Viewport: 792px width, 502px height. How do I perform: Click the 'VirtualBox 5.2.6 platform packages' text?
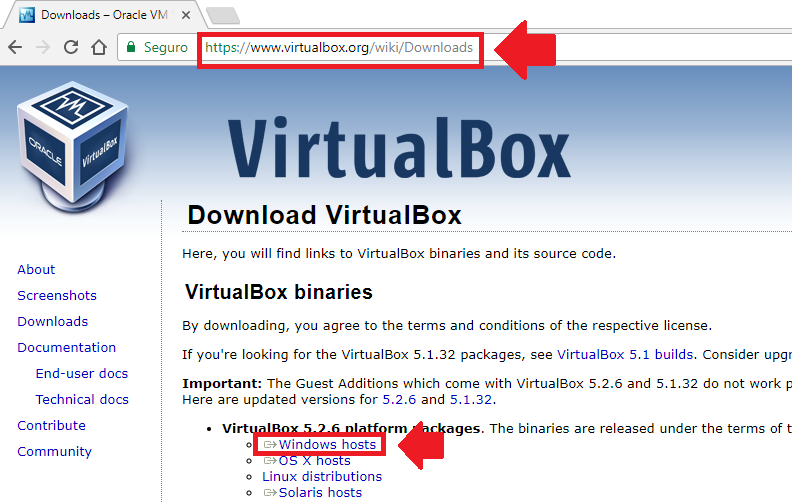tap(351, 429)
